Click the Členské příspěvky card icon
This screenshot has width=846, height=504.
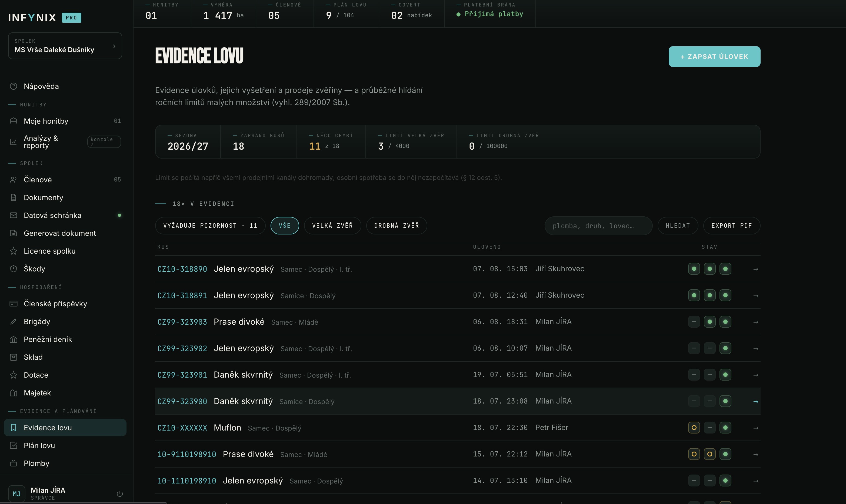[13, 304]
